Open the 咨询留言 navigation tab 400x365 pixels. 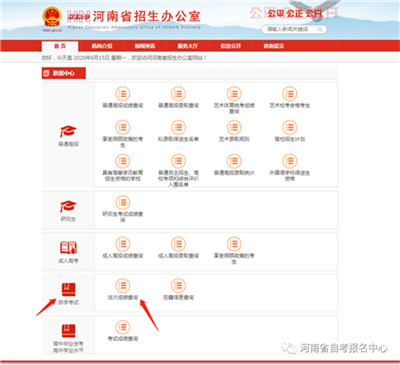coord(274,46)
